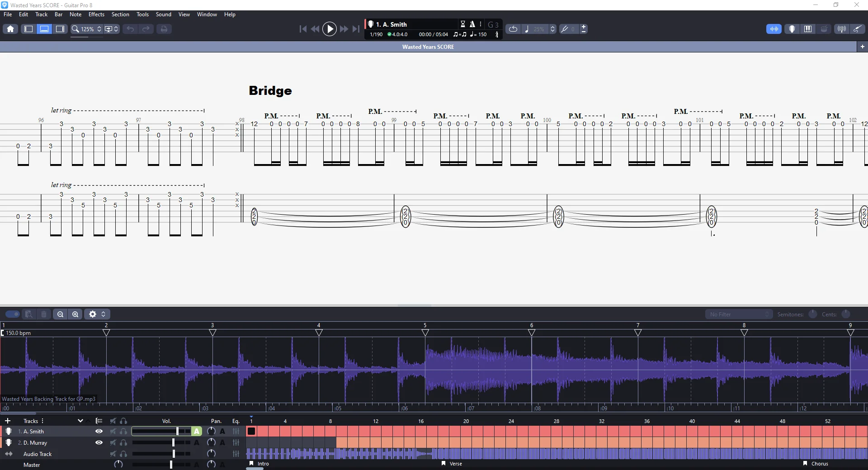Jump to last bar

click(356, 29)
